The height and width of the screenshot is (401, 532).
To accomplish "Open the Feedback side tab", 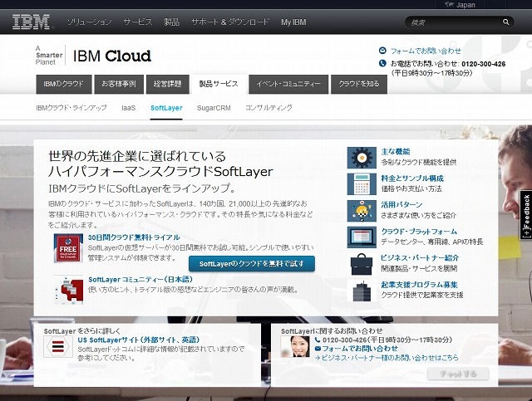I will point(526,215).
